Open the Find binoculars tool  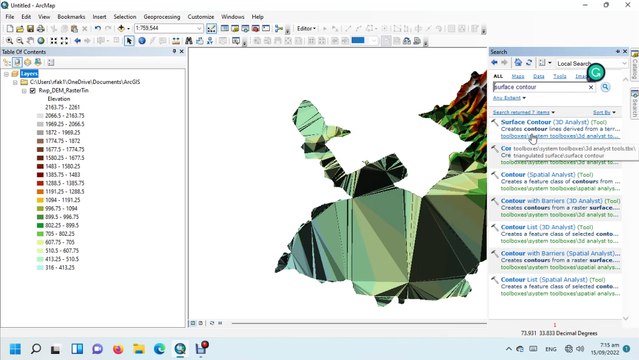pos(189,41)
